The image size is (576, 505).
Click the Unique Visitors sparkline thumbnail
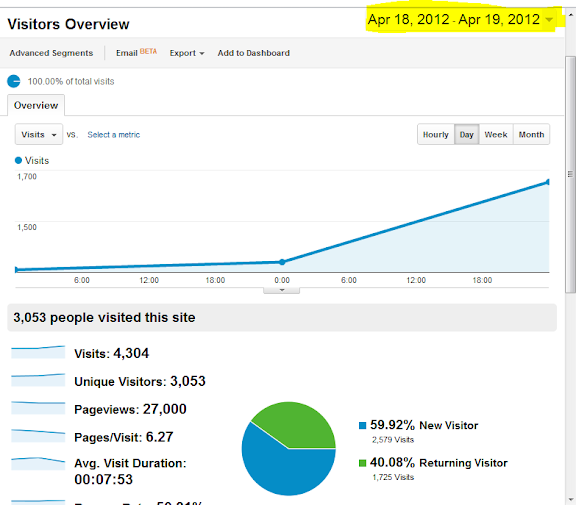pyautogui.click(x=38, y=380)
